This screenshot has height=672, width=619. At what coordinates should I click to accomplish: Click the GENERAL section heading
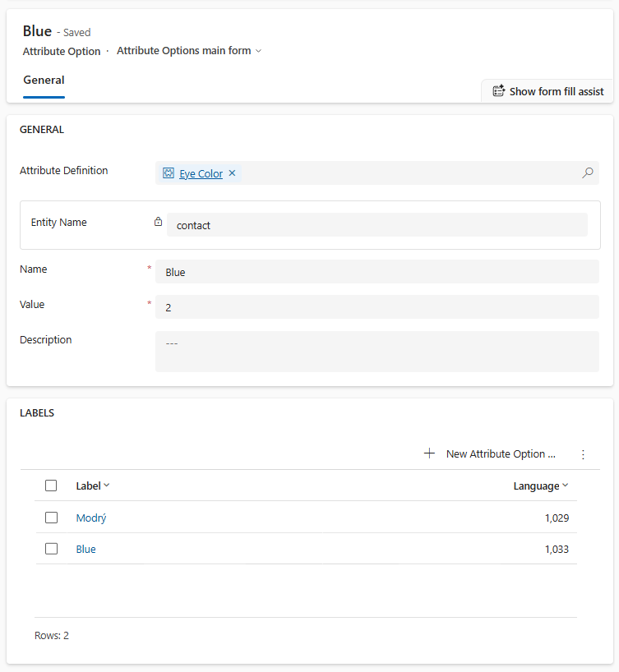(x=42, y=130)
